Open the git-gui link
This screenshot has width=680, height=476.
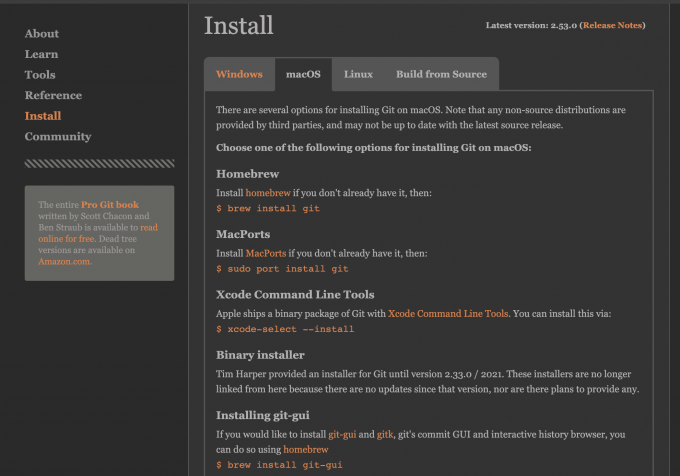(342, 434)
